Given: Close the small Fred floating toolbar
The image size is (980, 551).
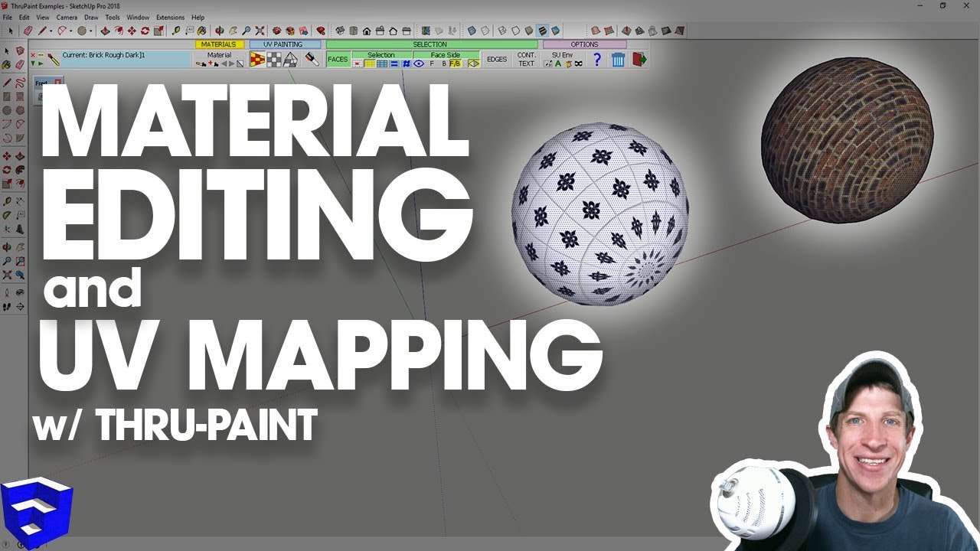Looking at the screenshot, I should (58, 82).
